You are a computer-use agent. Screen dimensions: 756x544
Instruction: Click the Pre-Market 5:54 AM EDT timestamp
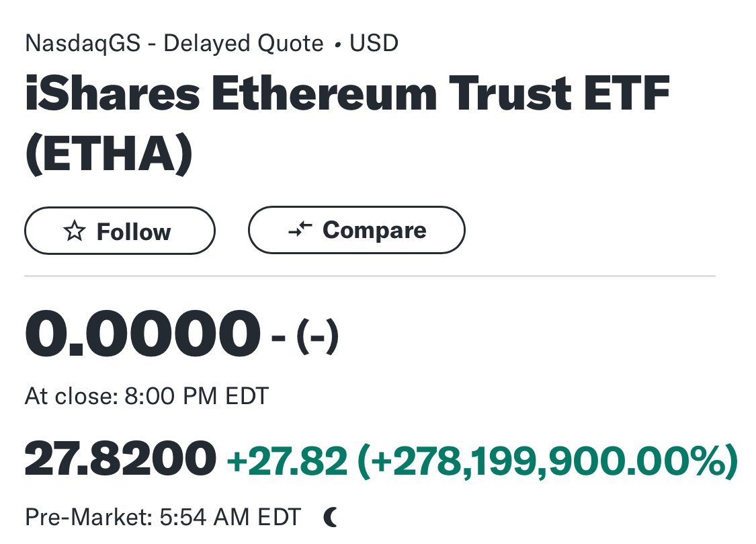163,517
